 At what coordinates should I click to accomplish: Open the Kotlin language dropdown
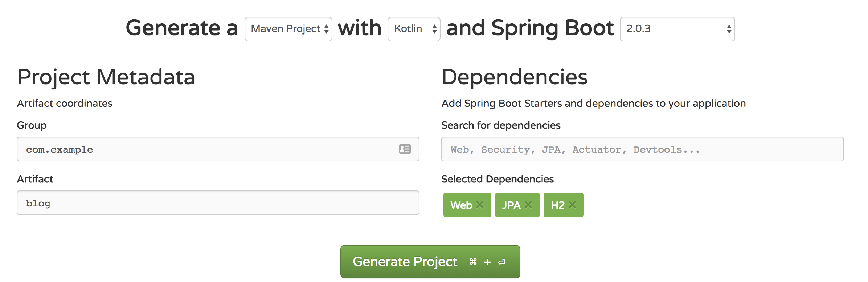414,29
